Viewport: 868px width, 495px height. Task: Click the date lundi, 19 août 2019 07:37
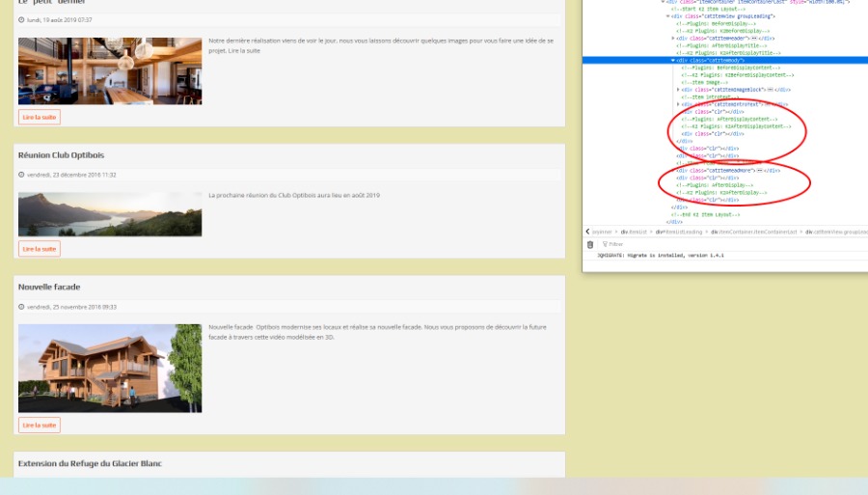[59, 20]
